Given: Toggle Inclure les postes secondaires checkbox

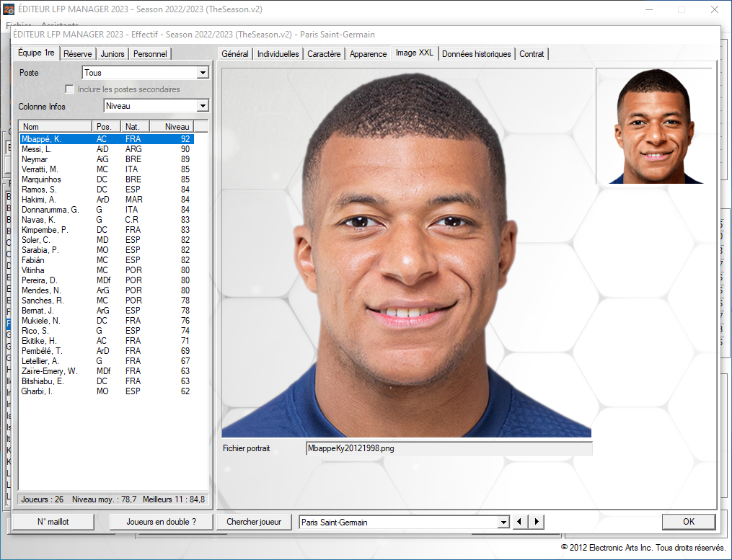Looking at the screenshot, I should (69, 89).
